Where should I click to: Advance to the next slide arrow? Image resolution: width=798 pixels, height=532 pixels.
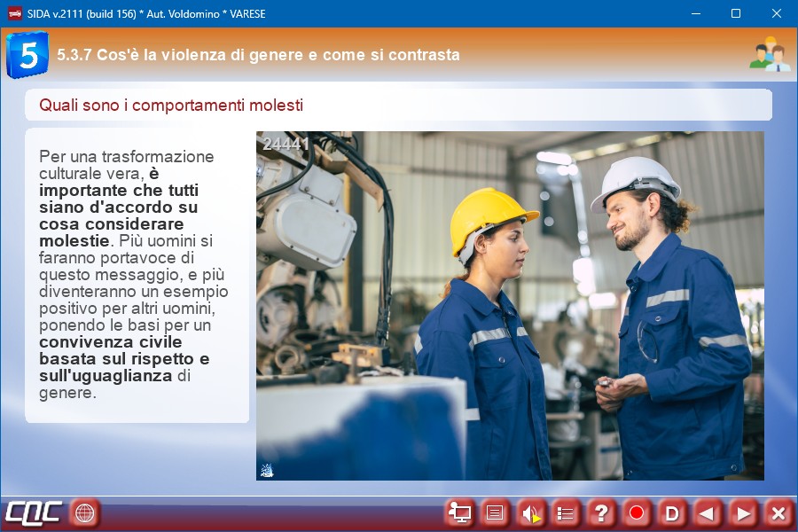coord(743,512)
